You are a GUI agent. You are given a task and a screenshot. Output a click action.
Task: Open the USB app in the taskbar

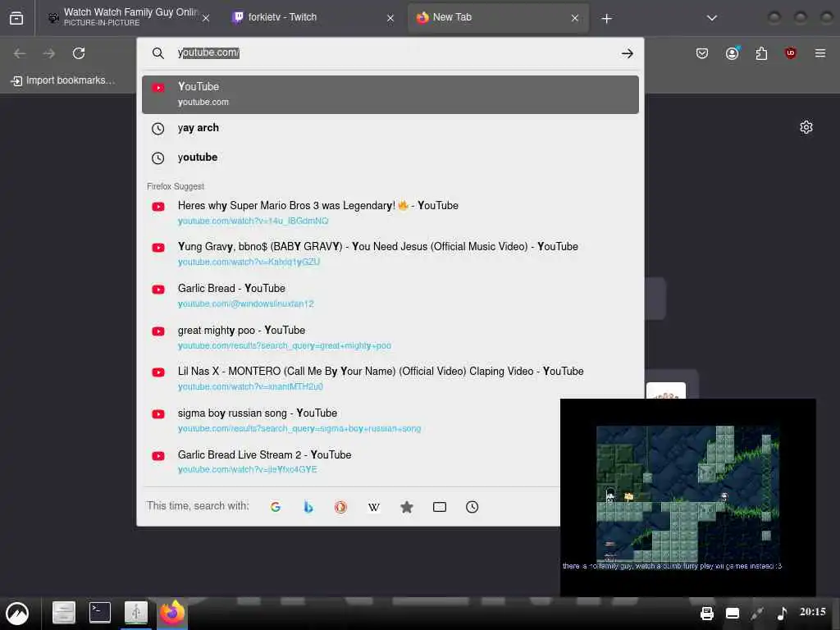click(136, 612)
